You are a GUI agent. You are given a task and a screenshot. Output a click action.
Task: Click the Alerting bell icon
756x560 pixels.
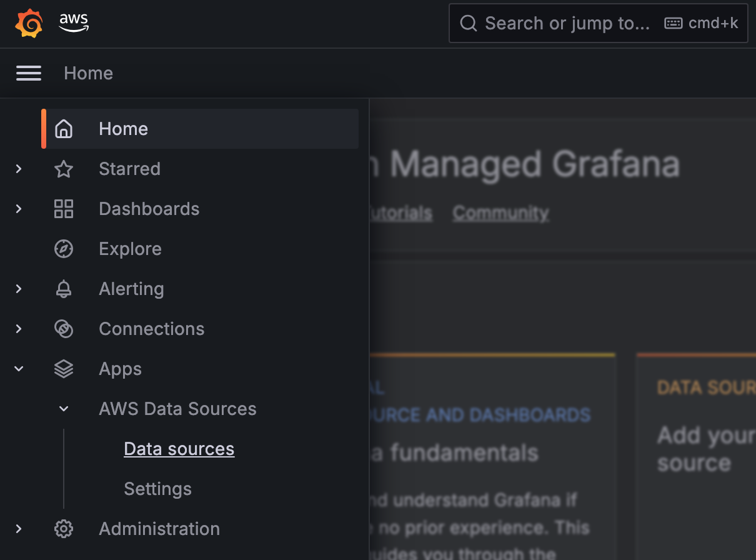tap(64, 289)
